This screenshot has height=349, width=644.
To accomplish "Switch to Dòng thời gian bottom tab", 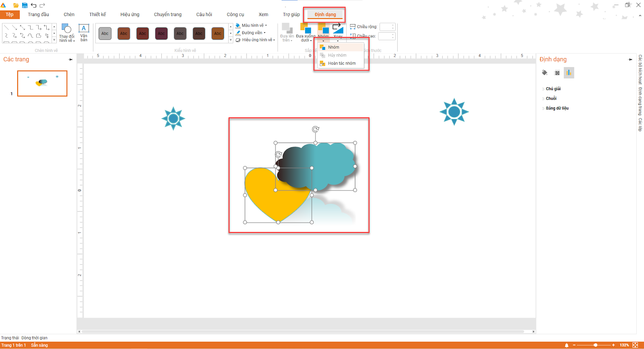I will point(34,338).
